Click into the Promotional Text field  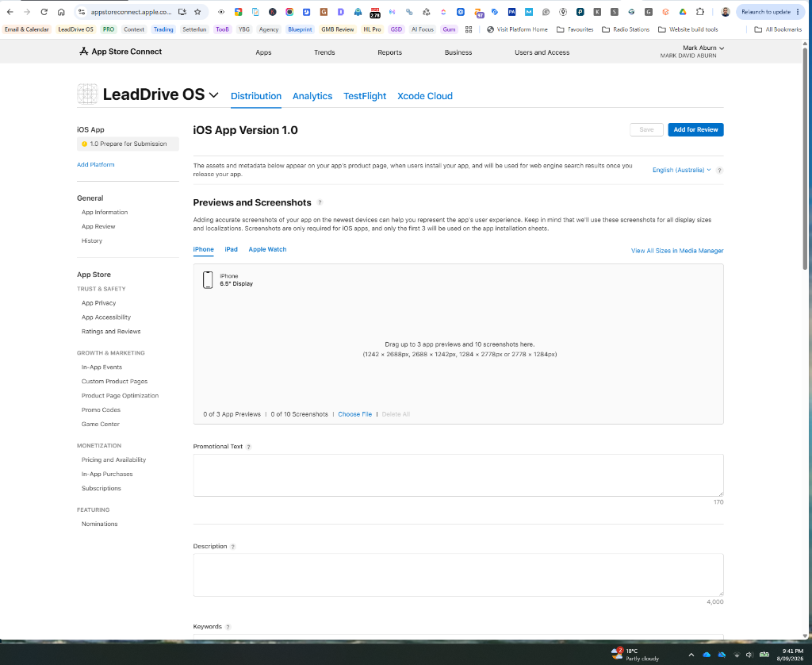458,475
